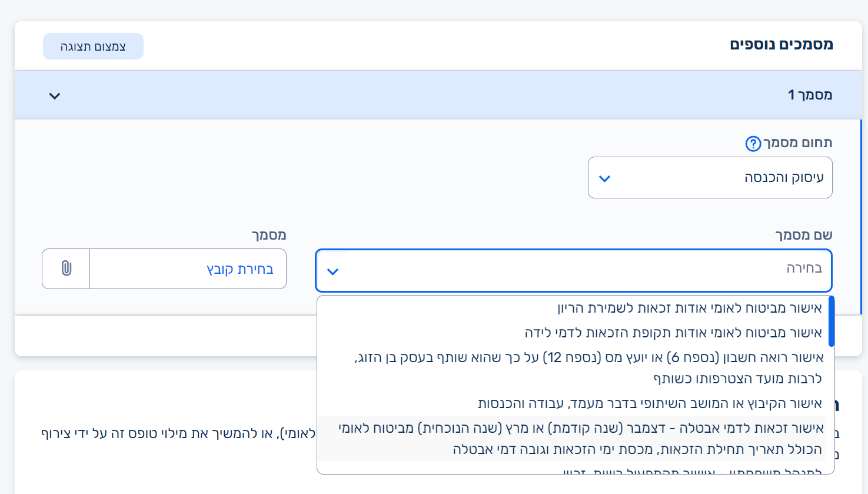Click the paperclip attach file icon
The width and height of the screenshot is (868, 494).
pyautogui.click(x=66, y=268)
